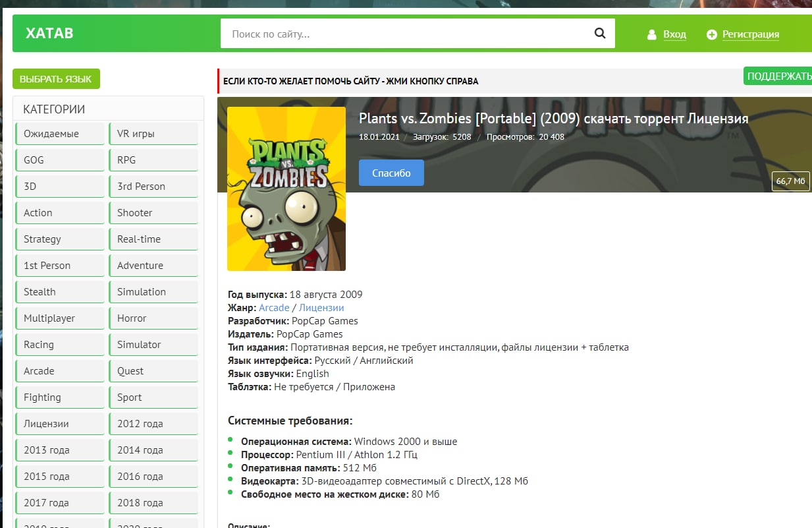Open the 2015 года category
The width and height of the screenshot is (812, 528).
(x=60, y=476)
